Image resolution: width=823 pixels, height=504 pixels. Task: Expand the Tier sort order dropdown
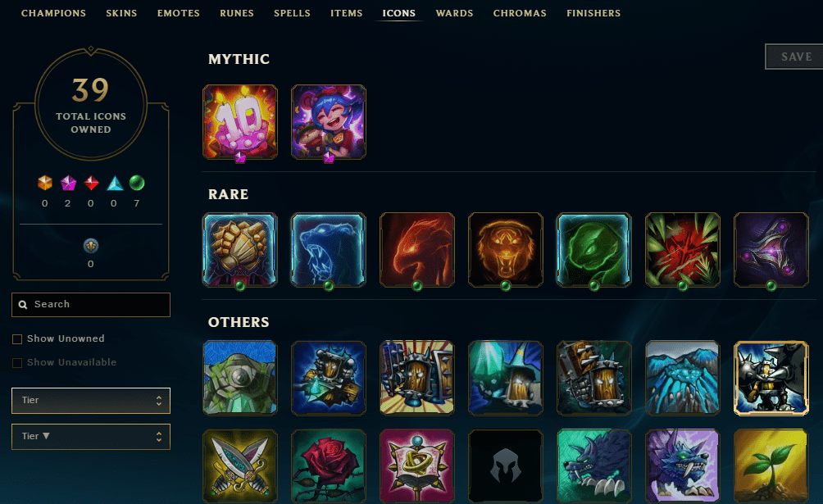91,437
